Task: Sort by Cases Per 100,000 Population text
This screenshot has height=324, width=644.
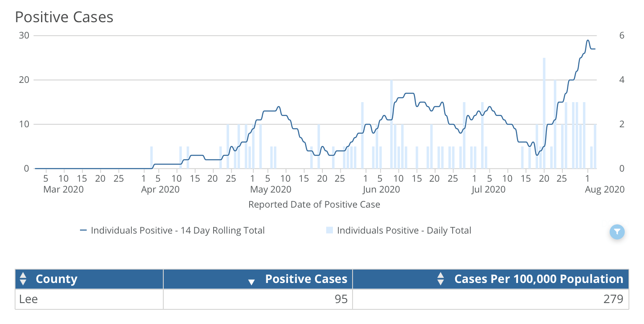Action: click(538, 279)
